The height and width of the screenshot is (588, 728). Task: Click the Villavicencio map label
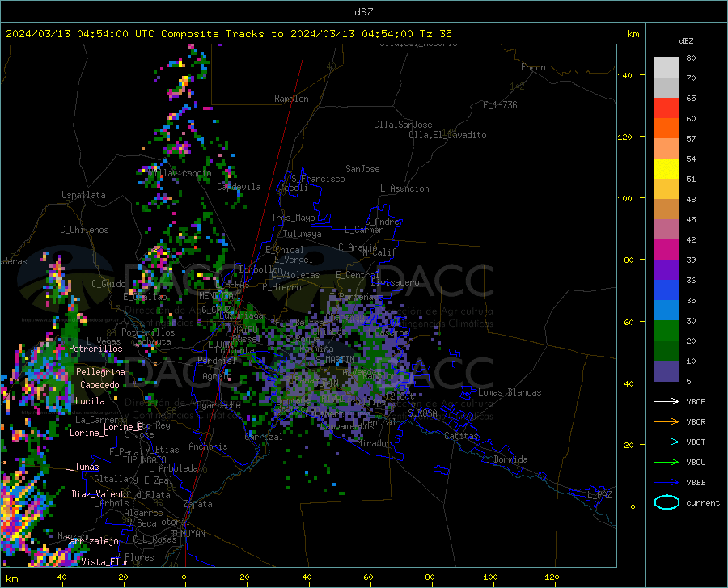[x=180, y=173]
